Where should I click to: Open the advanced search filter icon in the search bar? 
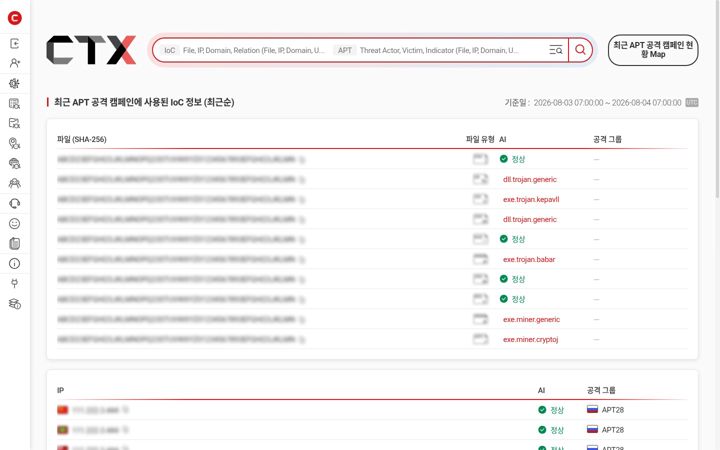556,50
